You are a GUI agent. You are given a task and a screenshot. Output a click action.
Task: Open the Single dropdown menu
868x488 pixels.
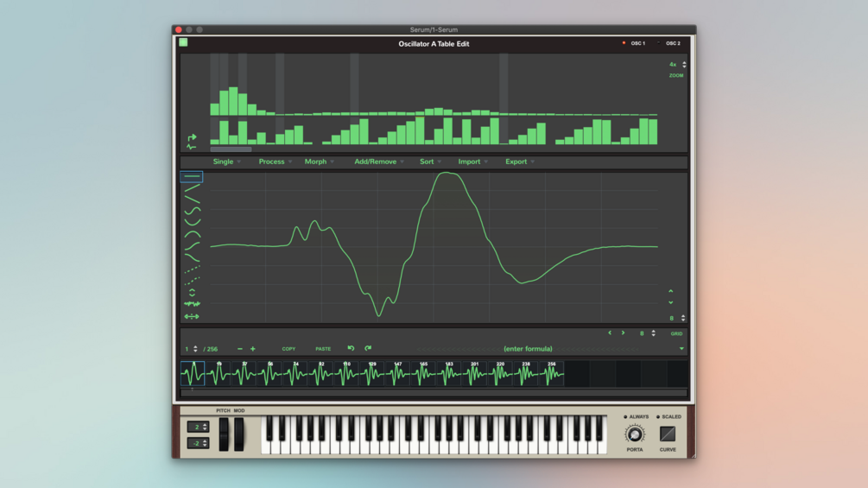pos(226,162)
